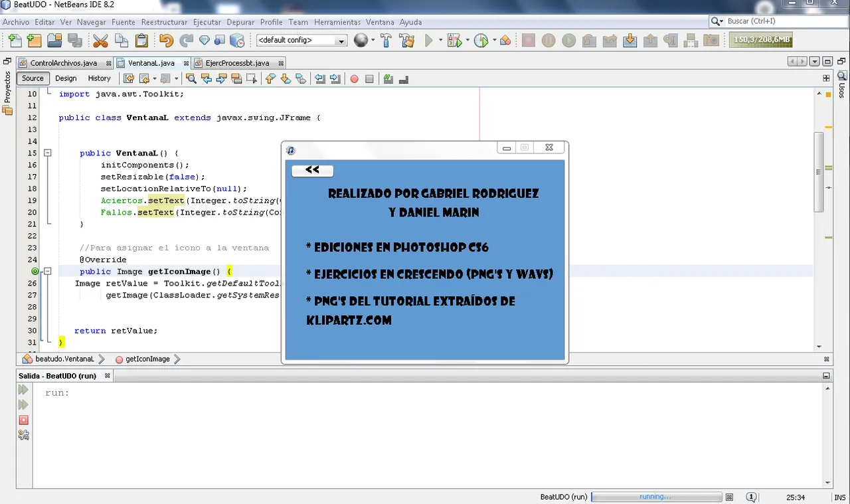
Task: Find selection with magnifier in editor toolbar
Action: [191, 78]
